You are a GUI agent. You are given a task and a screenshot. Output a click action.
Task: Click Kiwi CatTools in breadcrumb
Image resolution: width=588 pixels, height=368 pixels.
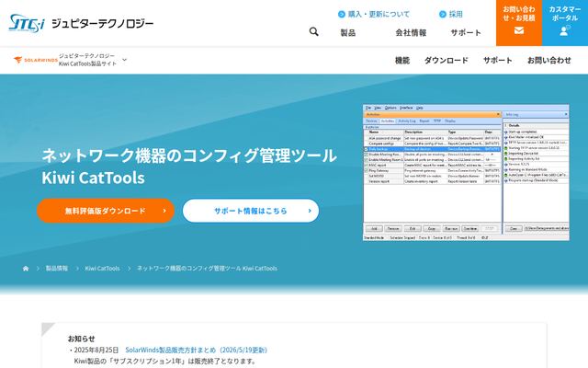(x=102, y=268)
